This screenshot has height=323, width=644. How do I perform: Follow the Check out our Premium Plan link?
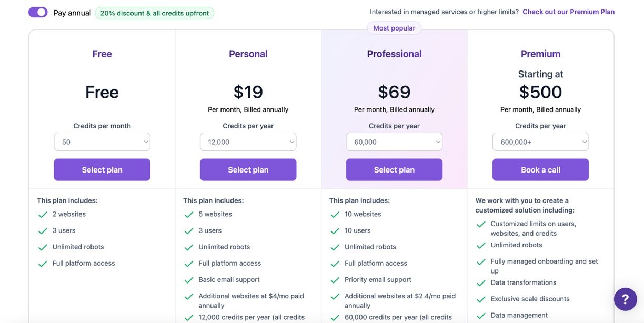(x=568, y=12)
